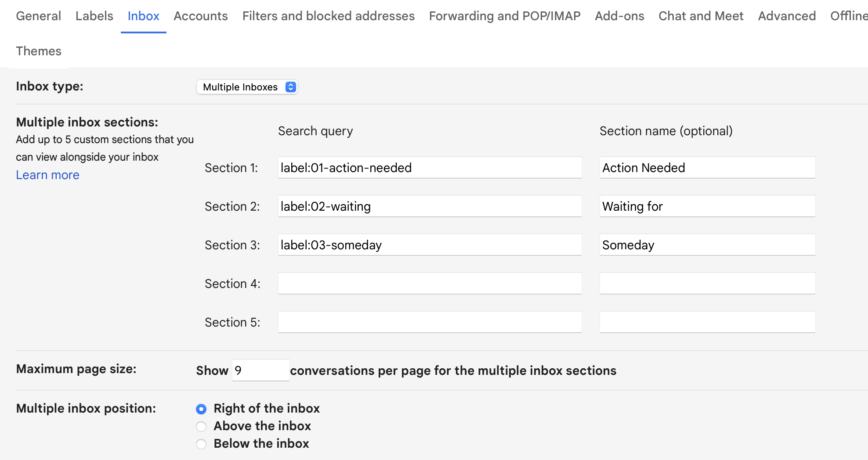Click the empty Section 4 query field
The image size is (868, 460).
[x=429, y=283]
